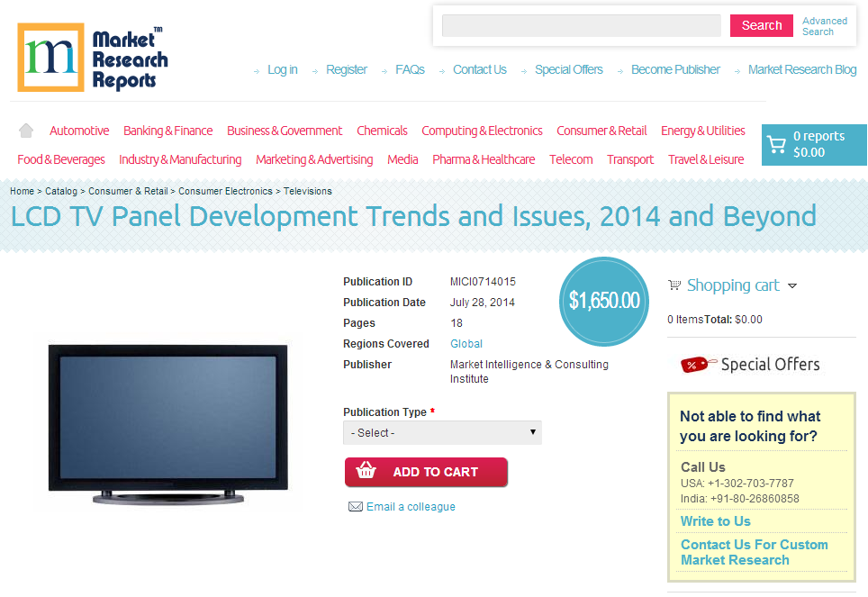Select the Chemicals category
The height and width of the screenshot is (597, 868).
pos(382,131)
